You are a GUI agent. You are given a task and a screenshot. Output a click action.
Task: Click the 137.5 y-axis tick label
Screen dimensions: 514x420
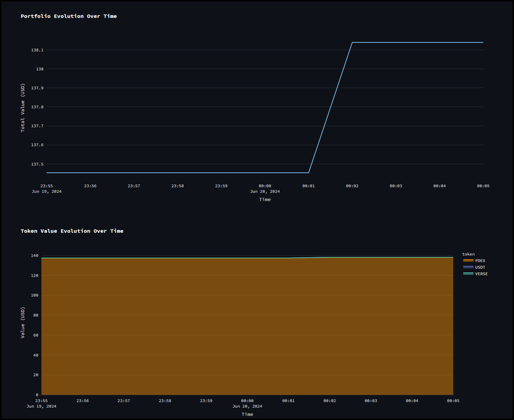click(x=37, y=164)
